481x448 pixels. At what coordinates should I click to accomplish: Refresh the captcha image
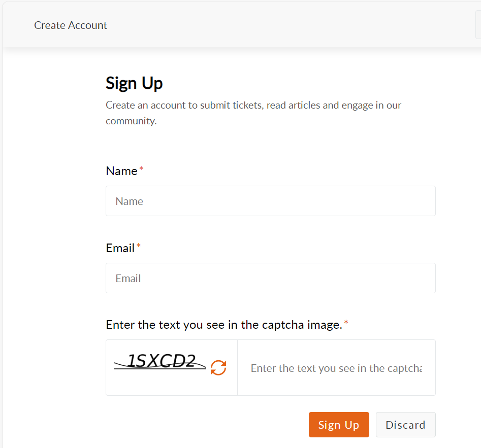coord(218,367)
